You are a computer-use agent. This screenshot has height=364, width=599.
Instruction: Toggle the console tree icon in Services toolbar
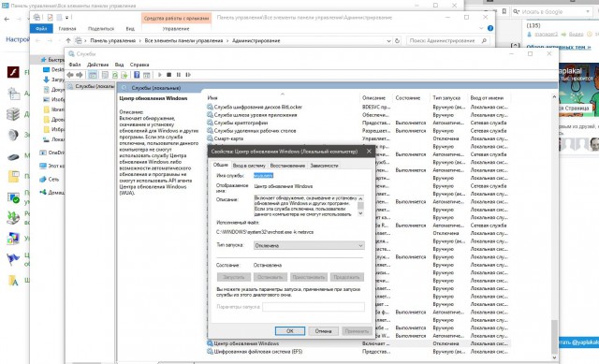tap(92, 75)
